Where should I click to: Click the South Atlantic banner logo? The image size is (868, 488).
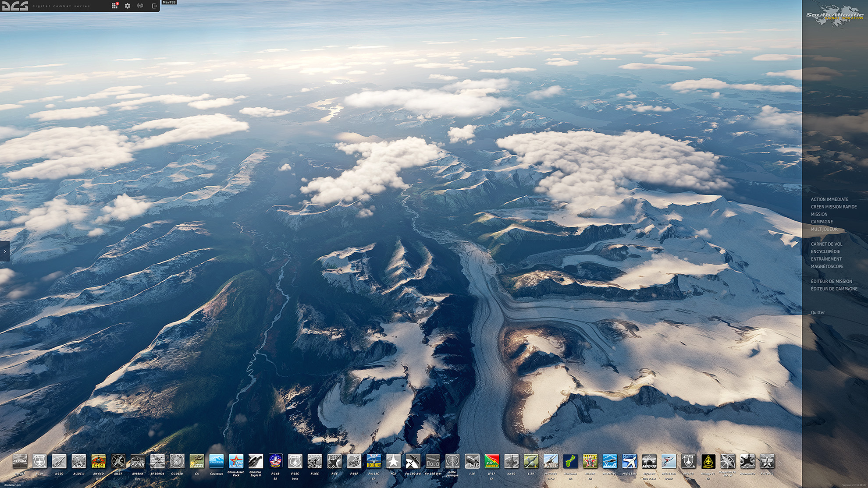pos(834,16)
